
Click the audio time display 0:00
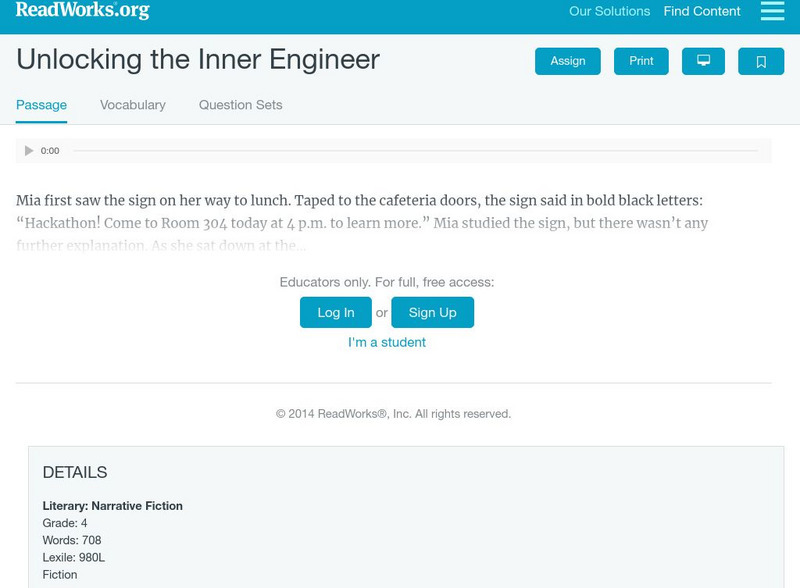(50, 151)
